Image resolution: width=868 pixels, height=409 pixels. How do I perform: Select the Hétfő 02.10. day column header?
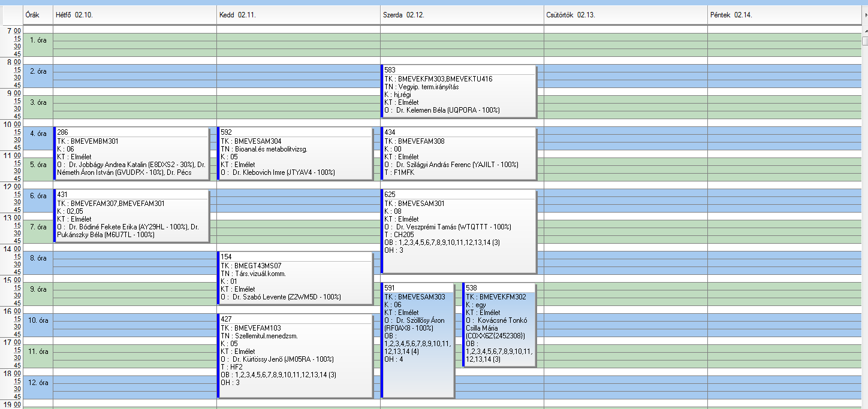(x=135, y=15)
